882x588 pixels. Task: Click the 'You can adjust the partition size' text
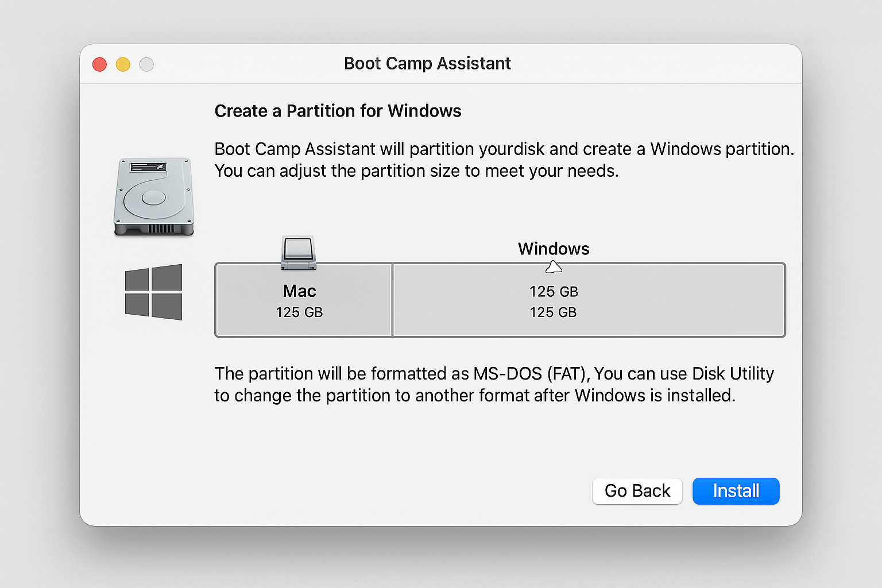(x=416, y=171)
